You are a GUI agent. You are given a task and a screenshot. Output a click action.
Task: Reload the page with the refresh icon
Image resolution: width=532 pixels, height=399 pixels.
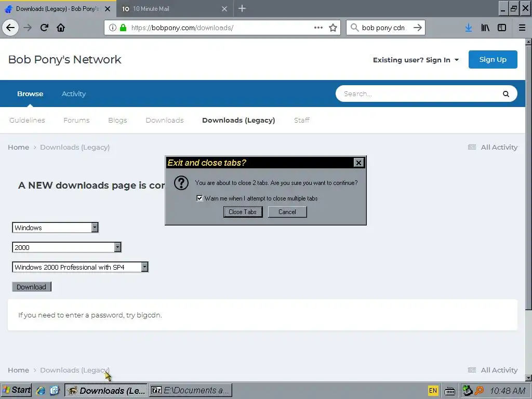(x=44, y=28)
